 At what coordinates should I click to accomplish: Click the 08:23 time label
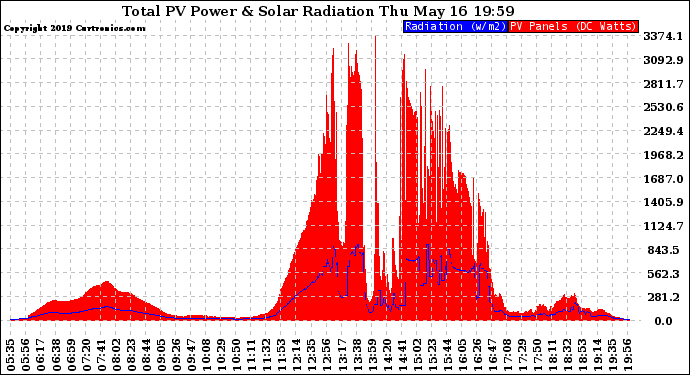131,355
